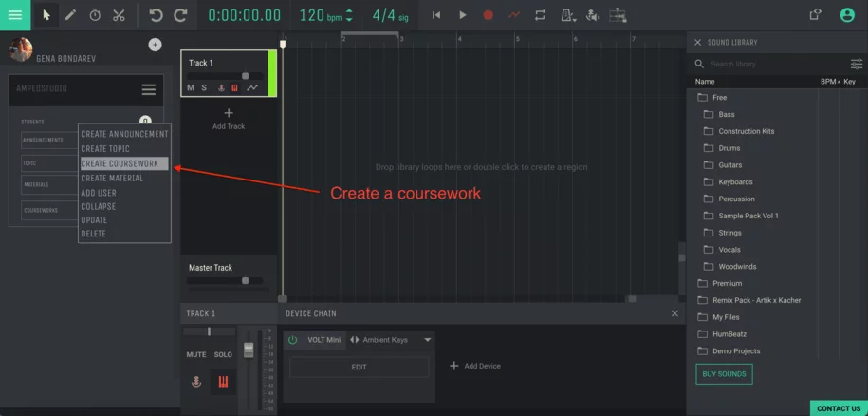Select the pencil draw tool
This screenshot has width=868, height=416.
(x=70, y=15)
